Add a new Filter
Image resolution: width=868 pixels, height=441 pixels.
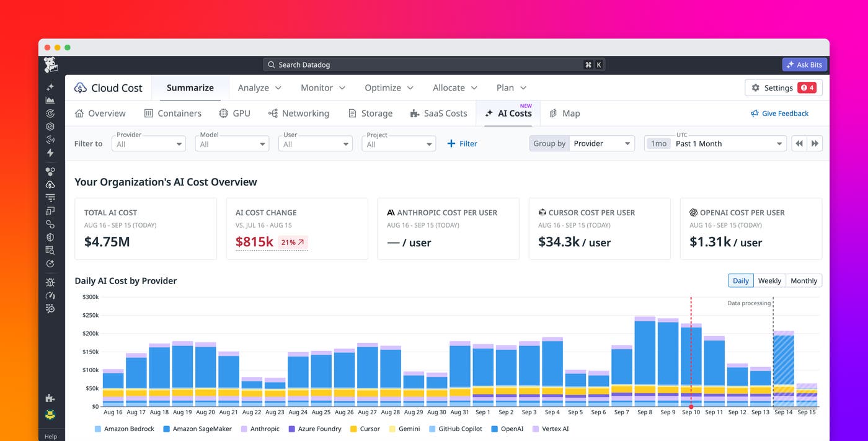point(462,143)
